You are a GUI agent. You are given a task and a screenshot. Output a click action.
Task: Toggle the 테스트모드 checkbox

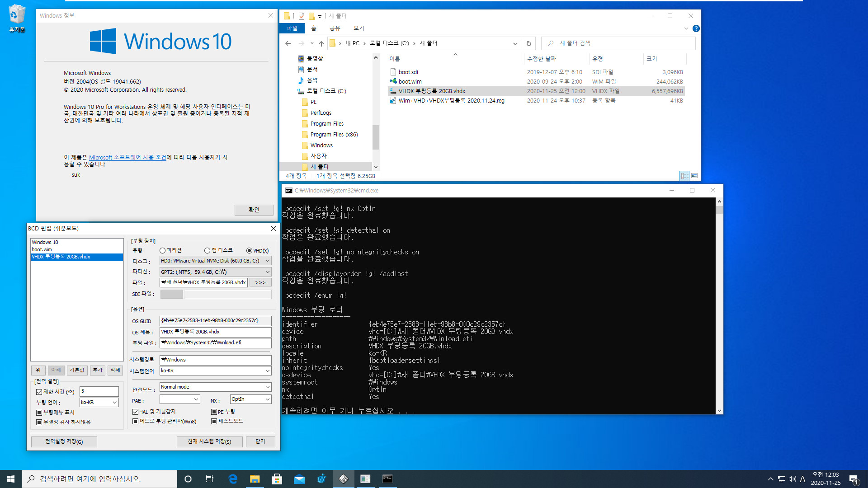[x=214, y=421]
